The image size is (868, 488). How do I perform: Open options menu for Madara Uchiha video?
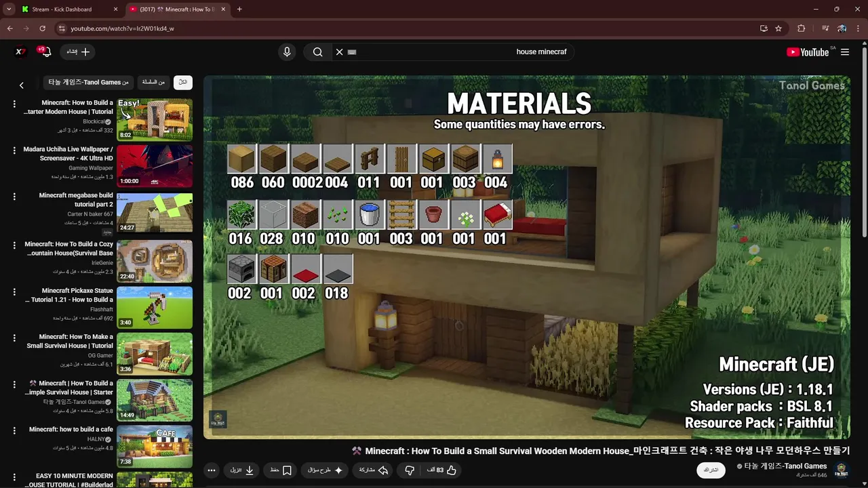click(14, 150)
